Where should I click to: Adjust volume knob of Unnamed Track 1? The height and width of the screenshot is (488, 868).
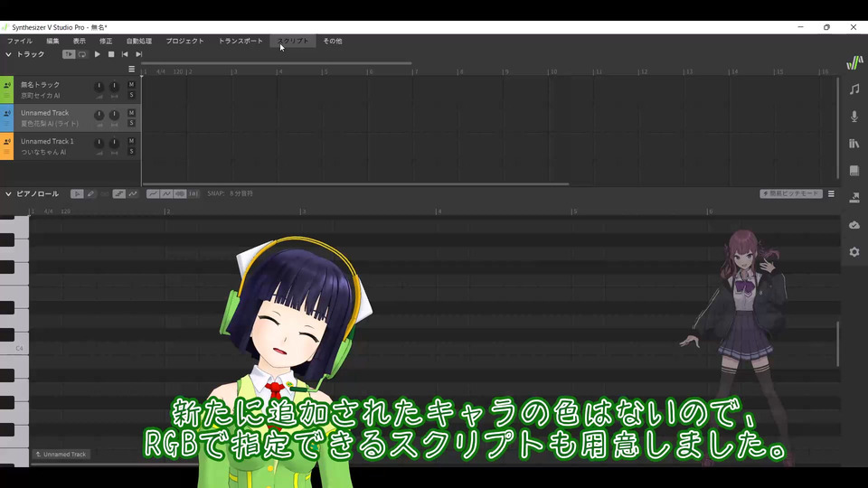99,143
